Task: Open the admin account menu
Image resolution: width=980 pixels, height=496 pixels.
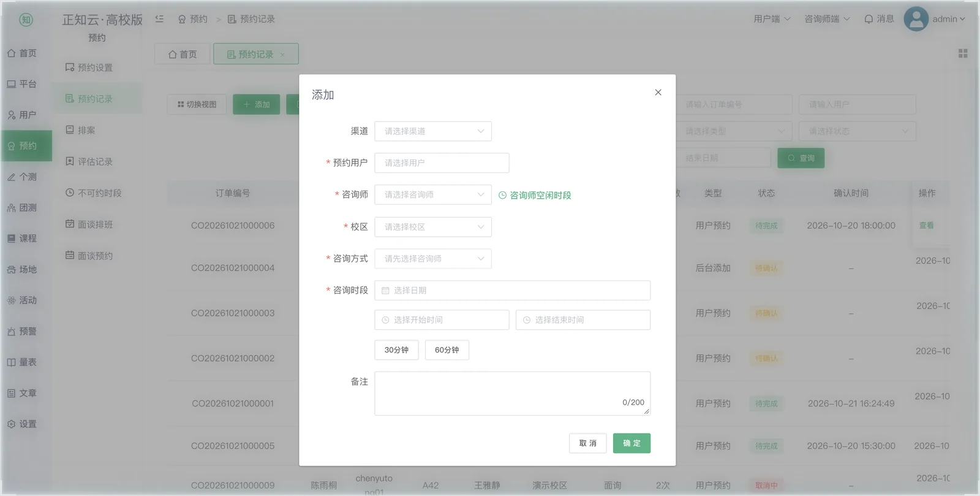Action: click(935, 19)
